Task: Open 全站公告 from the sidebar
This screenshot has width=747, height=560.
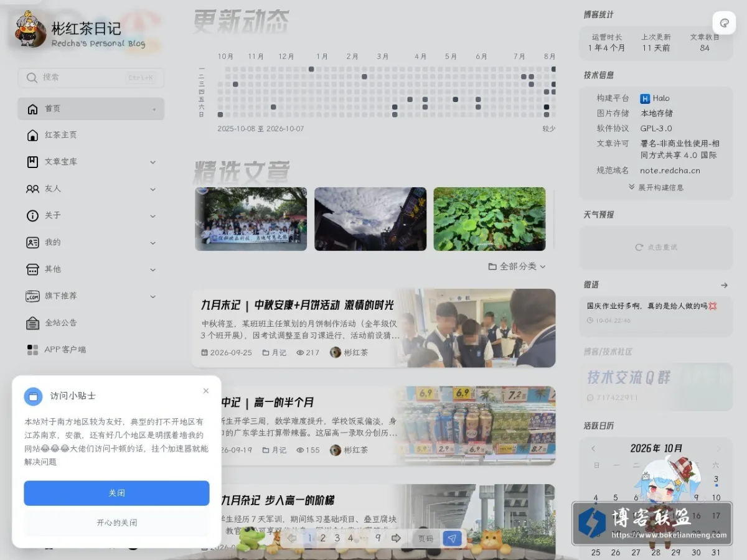Action: click(91, 323)
